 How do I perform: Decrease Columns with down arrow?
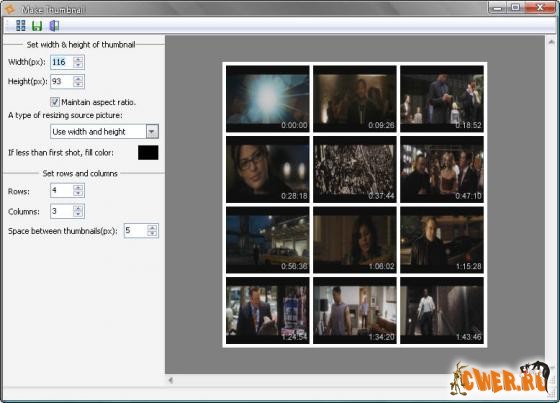[78, 214]
